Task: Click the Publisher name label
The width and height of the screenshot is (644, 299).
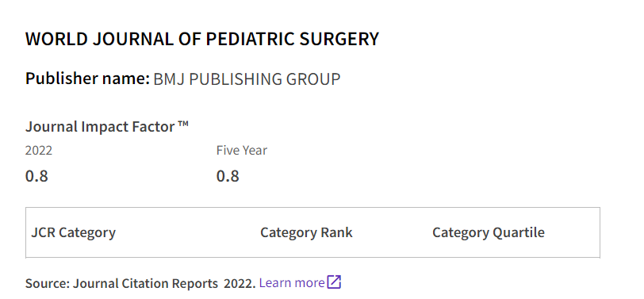Action: tap(87, 79)
